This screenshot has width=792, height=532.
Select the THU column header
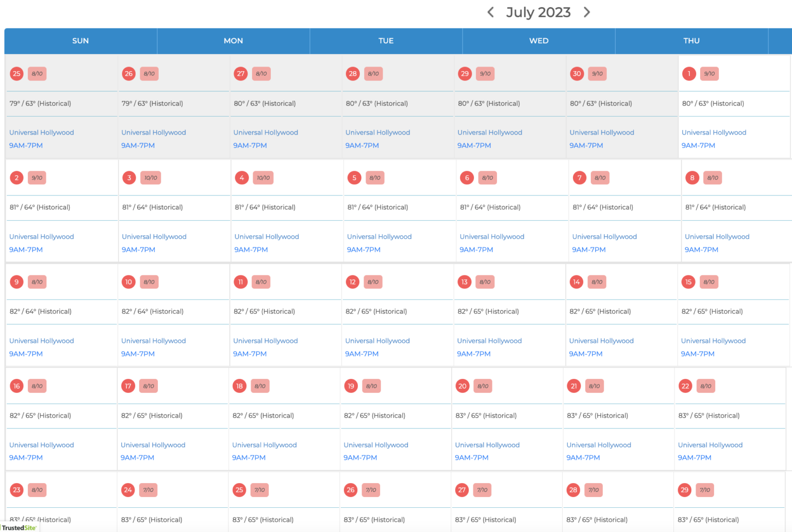[x=691, y=41]
